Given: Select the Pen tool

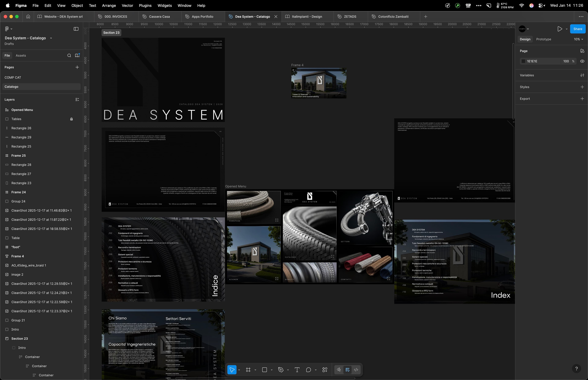Looking at the screenshot, I should click(x=281, y=370).
